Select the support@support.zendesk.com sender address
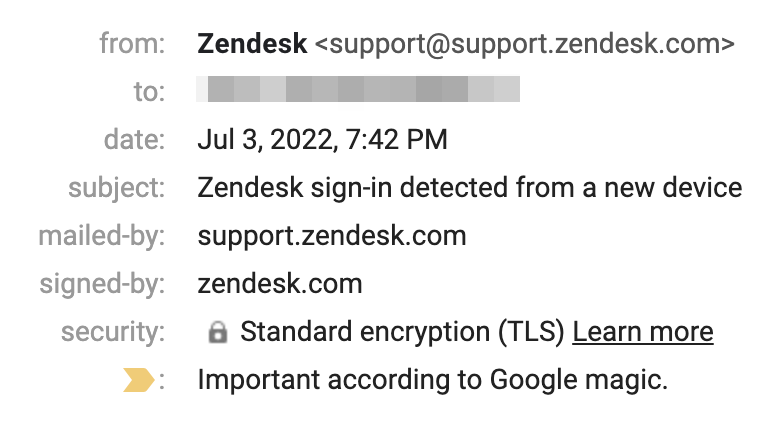Viewport: 784px width, 440px height. (x=524, y=44)
